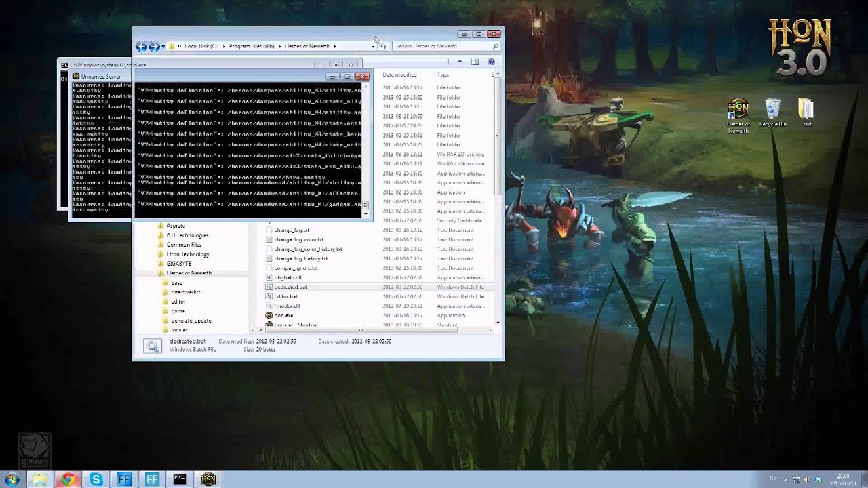Open Skype from the taskbar

[x=96, y=479]
